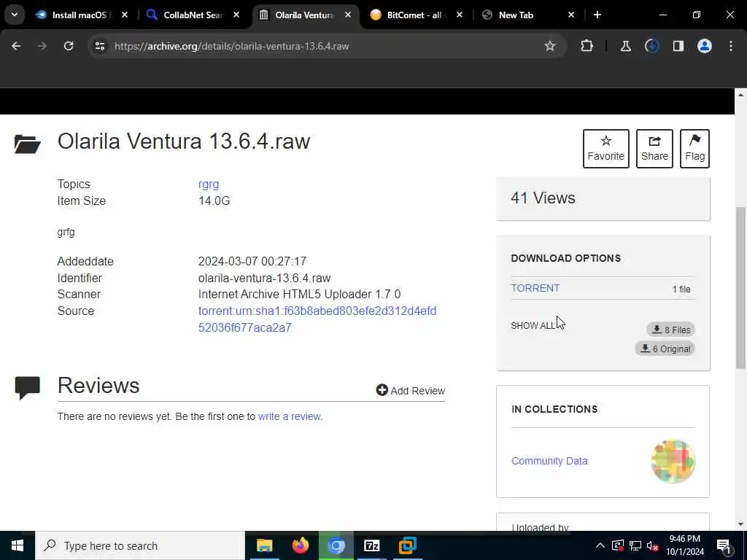Open the Downloads indicator icon

point(652,46)
